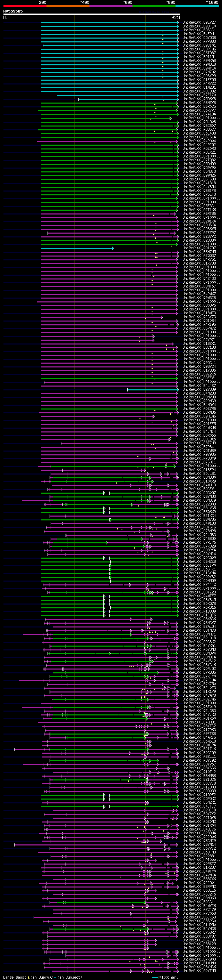Select the UniRef100_B4F9U1 label

(199, 34)
